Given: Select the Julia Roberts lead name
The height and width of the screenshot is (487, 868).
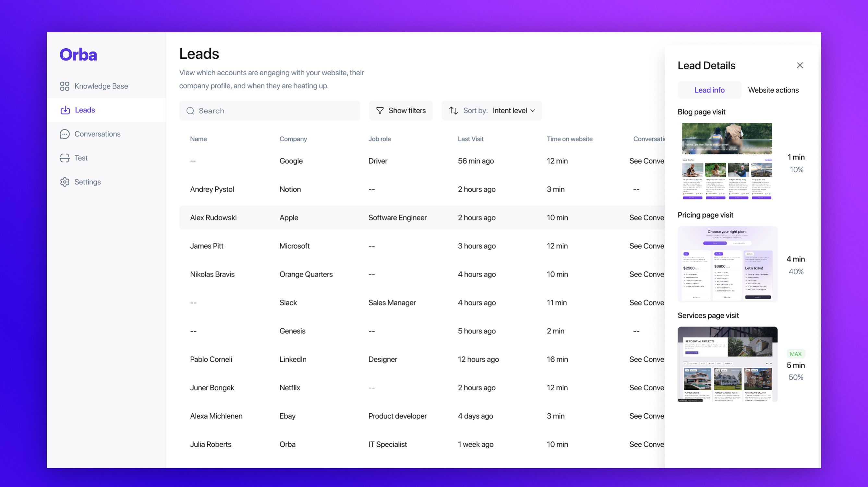Looking at the screenshot, I should coord(211,444).
